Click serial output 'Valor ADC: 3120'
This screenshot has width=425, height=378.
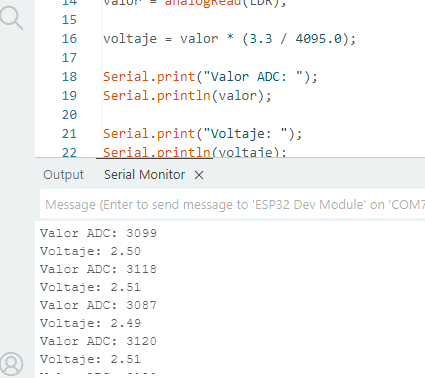click(x=98, y=341)
